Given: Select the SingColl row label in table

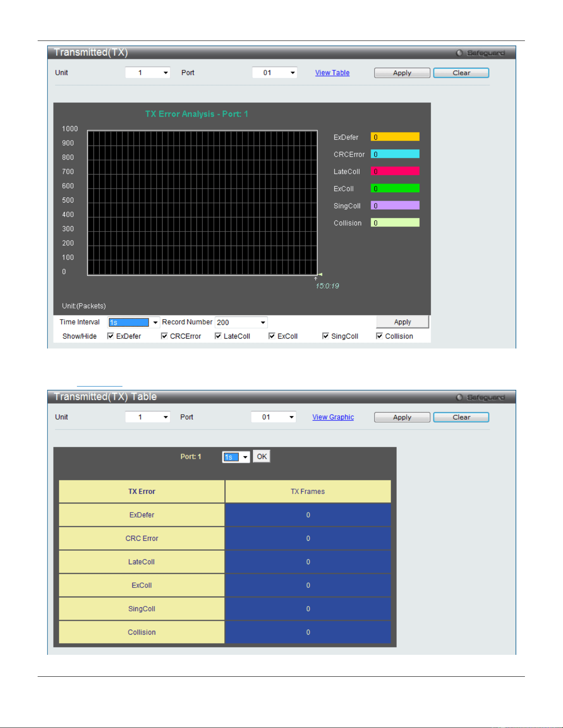Looking at the screenshot, I should coord(142,609).
